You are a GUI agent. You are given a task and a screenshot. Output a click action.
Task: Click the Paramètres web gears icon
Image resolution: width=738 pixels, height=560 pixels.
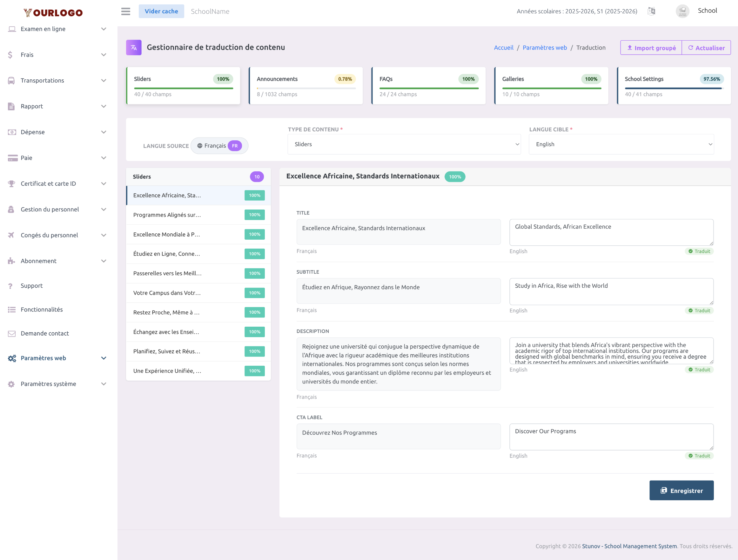tap(12, 358)
